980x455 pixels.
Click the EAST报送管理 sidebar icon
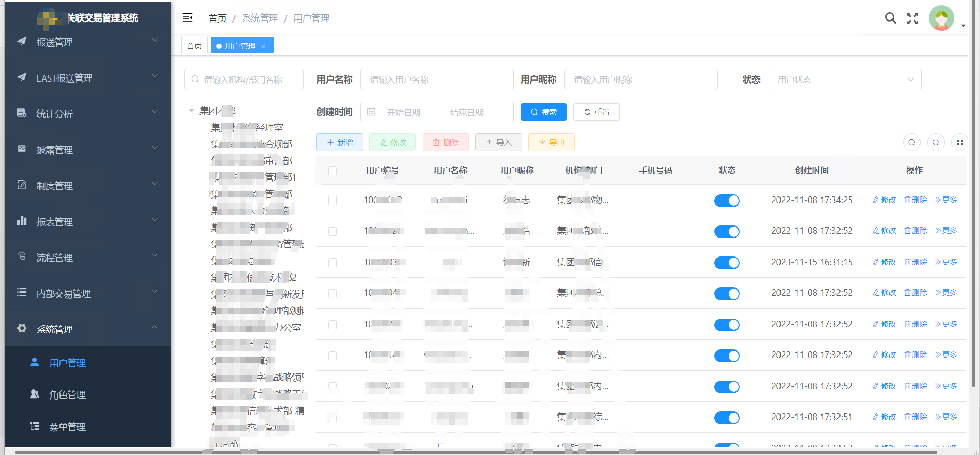tap(22, 77)
